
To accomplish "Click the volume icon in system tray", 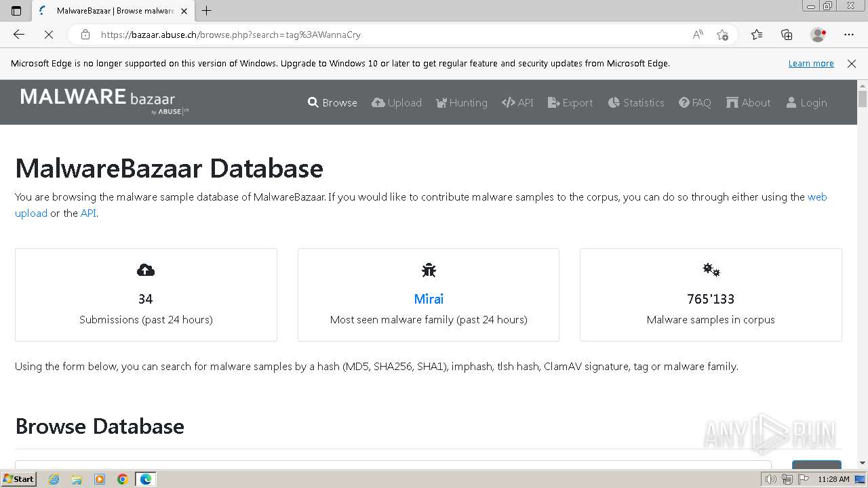I will pos(771,479).
